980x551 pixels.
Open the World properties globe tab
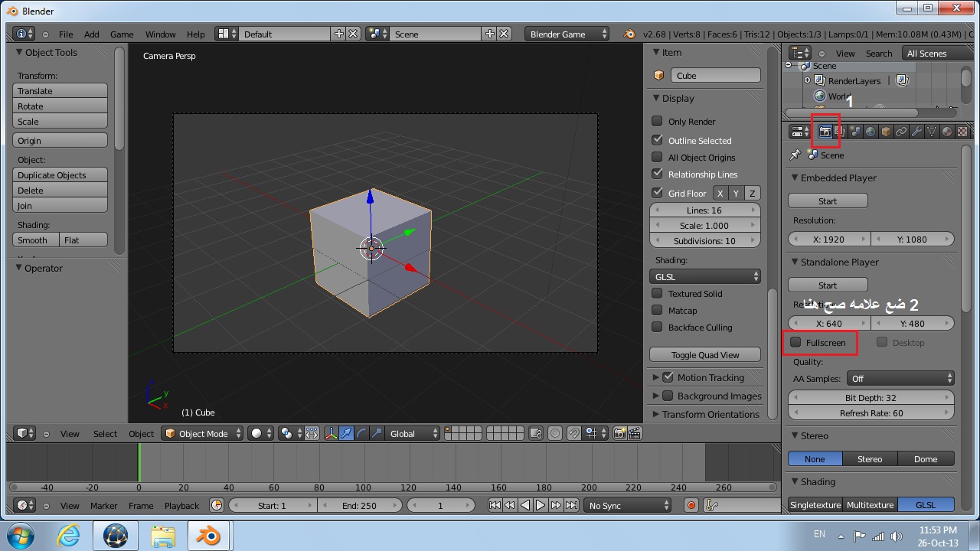click(871, 132)
